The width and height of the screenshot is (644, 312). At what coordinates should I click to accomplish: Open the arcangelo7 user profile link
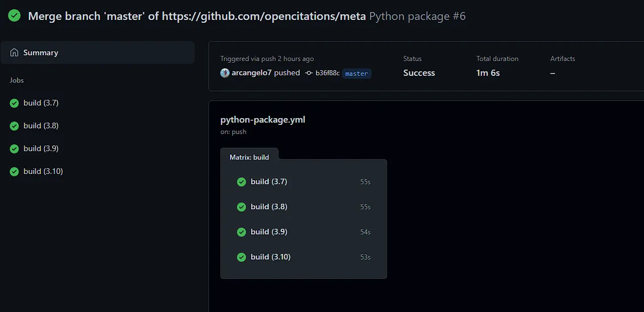tap(251, 73)
